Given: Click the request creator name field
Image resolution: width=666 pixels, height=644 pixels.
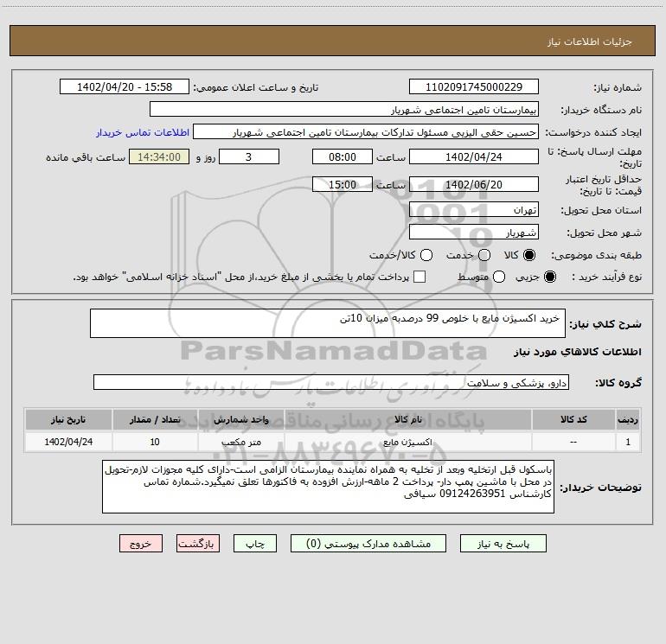Looking at the screenshot, I should (x=366, y=132).
